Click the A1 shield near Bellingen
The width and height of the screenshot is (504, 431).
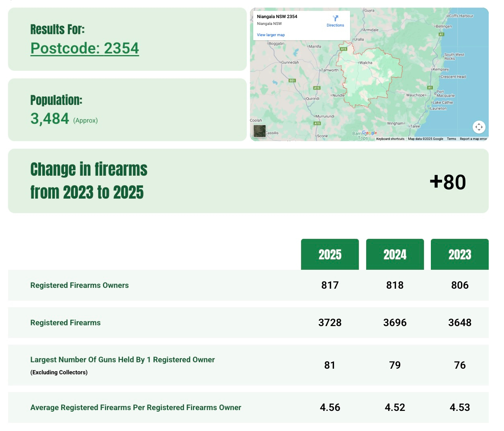[441, 35]
